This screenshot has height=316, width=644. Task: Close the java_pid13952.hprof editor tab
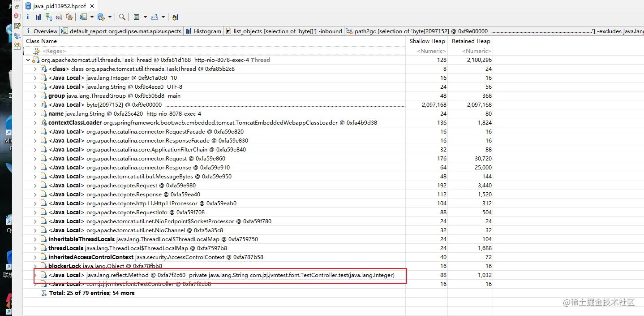point(93,6)
